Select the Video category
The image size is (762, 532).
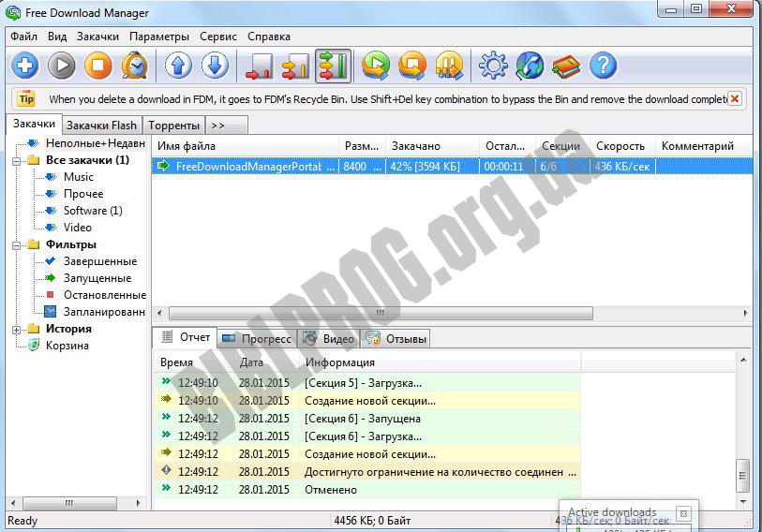[77, 228]
